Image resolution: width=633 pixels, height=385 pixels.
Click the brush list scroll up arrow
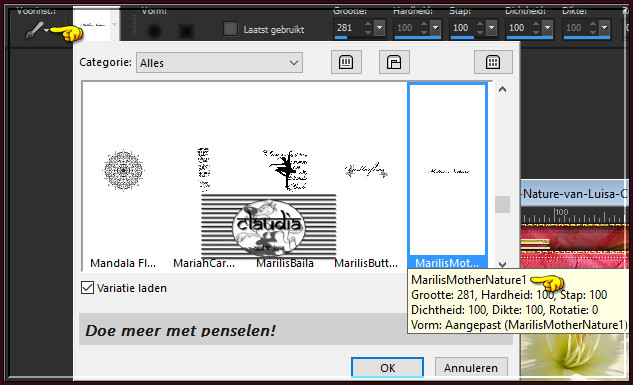pyautogui.click(x=502, y=90)
